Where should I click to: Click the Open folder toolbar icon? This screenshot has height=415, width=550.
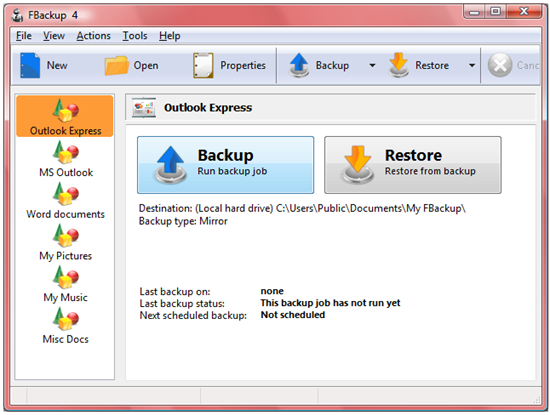[x=117, y=66]
